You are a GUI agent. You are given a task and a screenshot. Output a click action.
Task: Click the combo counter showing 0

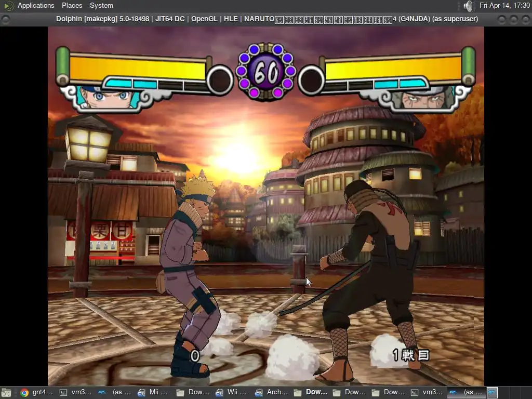(195, 356)
